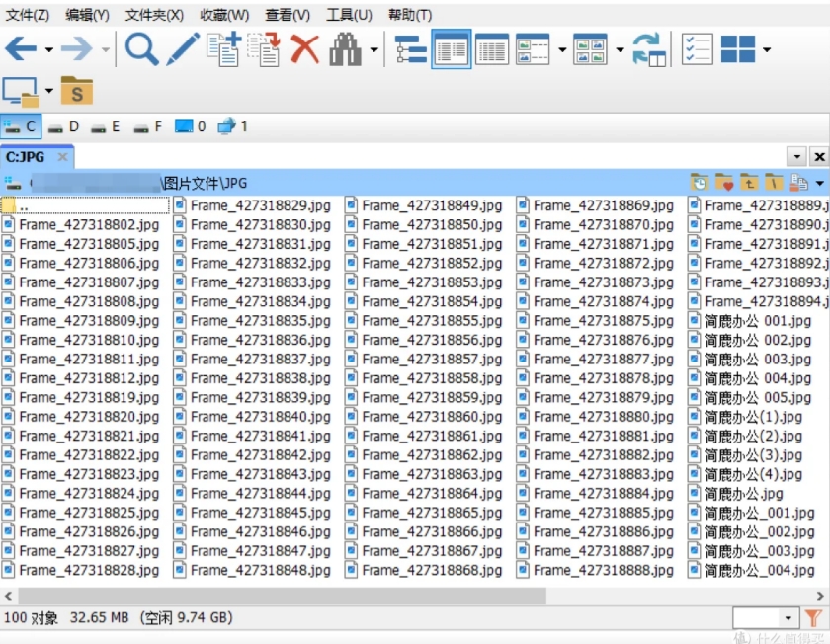Go back with the blue left arrow

(20, 49)
